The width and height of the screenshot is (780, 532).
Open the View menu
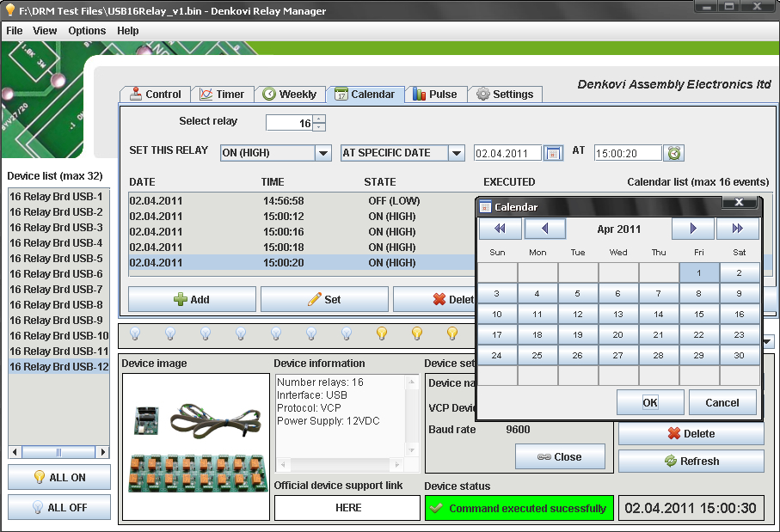(x=45, y=31)
